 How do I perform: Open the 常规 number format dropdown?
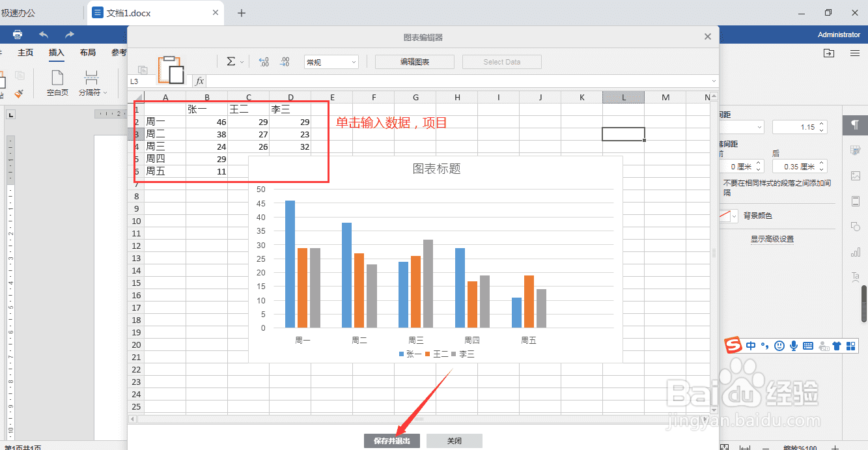click(331, 62)
